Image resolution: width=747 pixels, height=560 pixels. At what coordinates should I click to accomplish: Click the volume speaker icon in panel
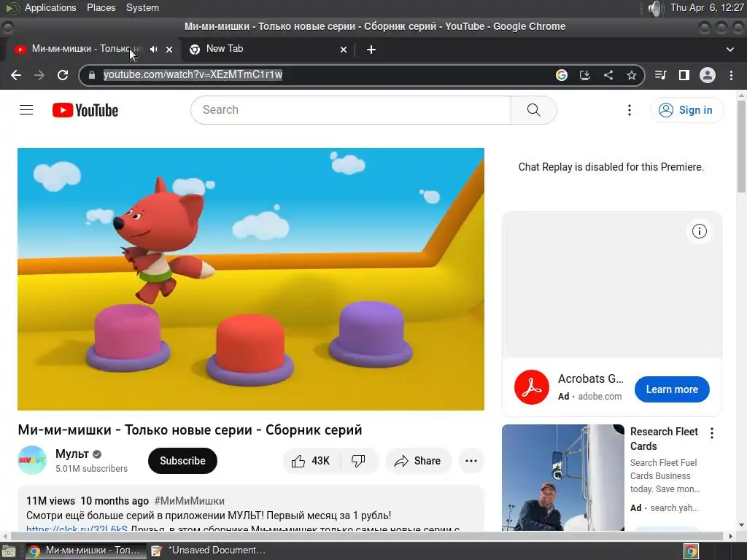(656, 8)
